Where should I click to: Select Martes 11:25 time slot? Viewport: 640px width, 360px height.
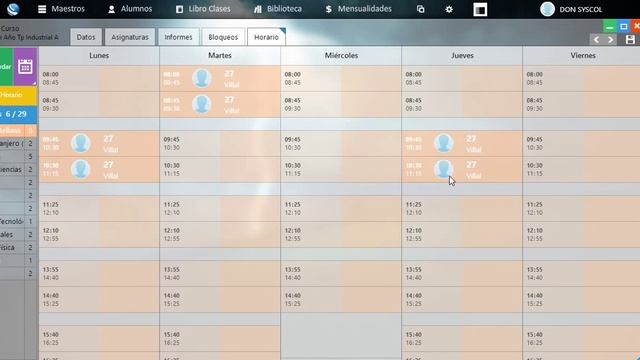(x=220, y=209)
